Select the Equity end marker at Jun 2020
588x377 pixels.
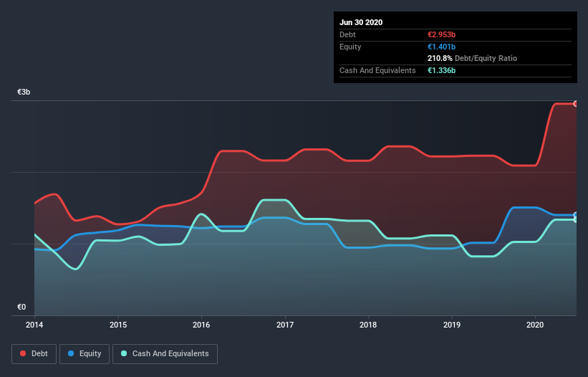point(576,215)
